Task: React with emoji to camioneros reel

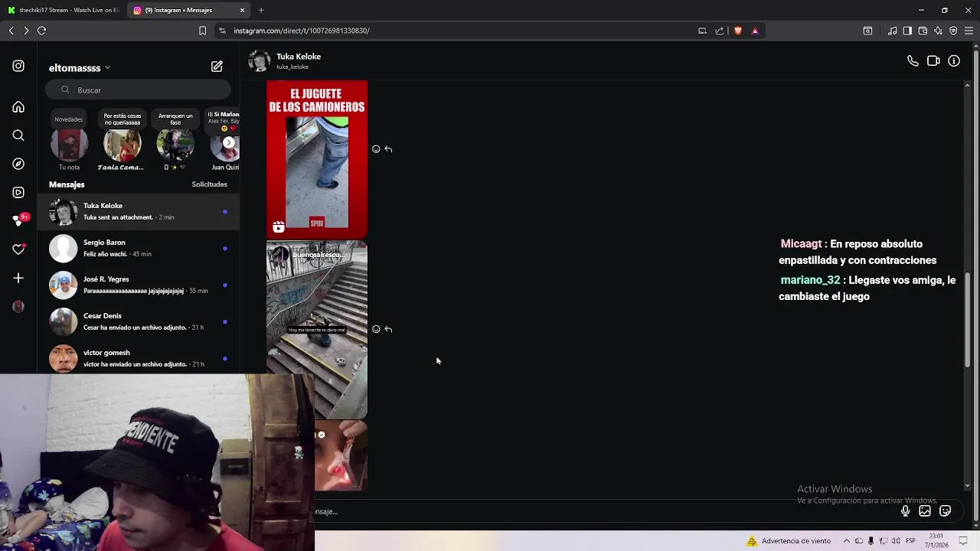Action: pyautogui.click(x=376, y=149)
